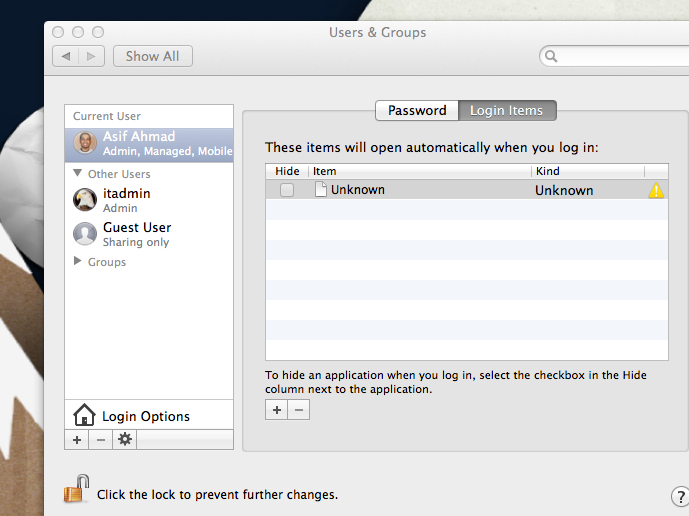
Task: Select the Login Items tab
Action: point(507,110)
